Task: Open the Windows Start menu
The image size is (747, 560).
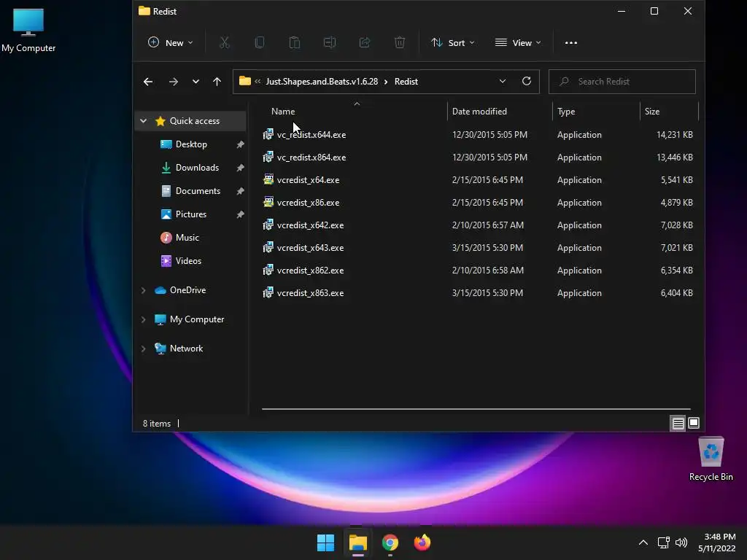Action: tap(326, 542)
